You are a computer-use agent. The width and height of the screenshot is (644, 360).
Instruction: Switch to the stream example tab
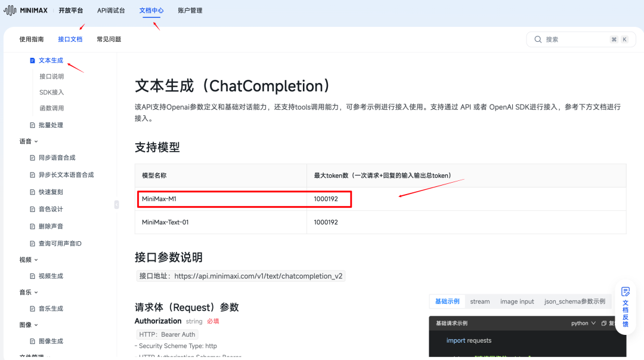point(480,301)
